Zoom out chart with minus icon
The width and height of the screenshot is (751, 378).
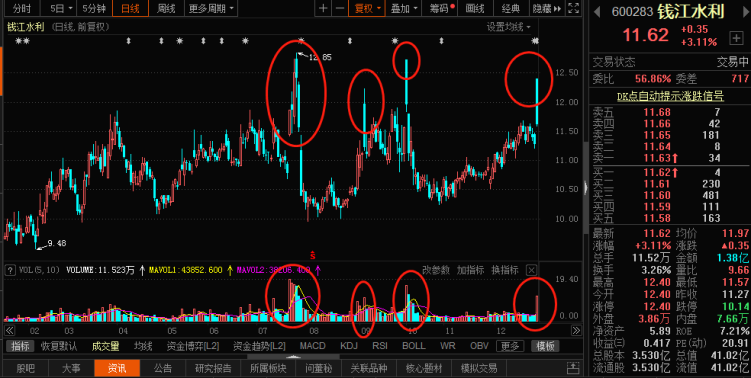340,8
